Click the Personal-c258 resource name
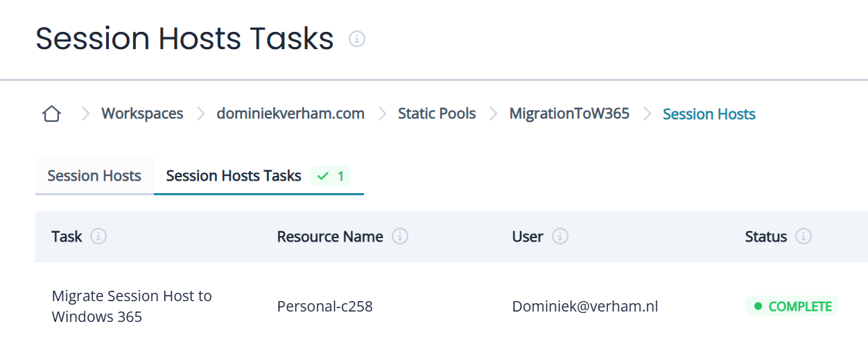This screenshot has width=868, height=351. [x=324, y=306]
